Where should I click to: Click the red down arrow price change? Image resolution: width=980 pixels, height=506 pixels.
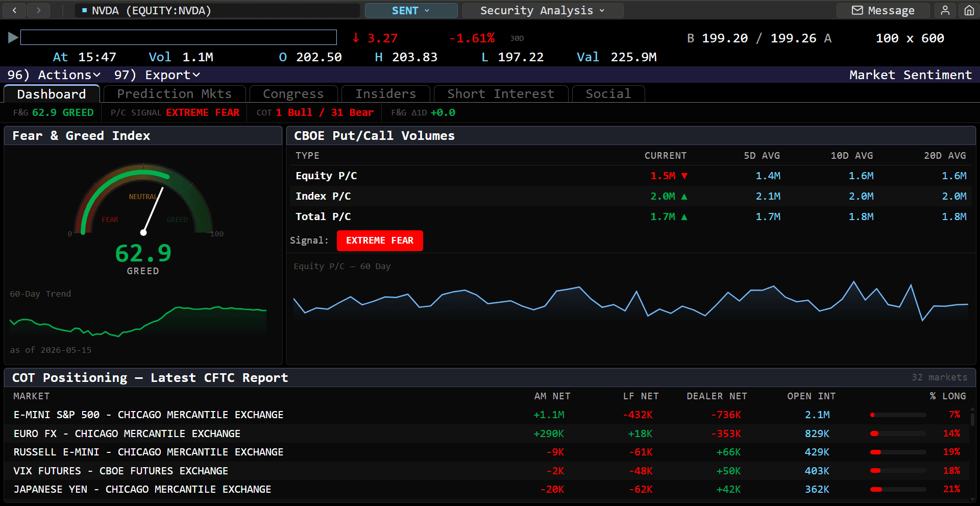click(356, 38)
